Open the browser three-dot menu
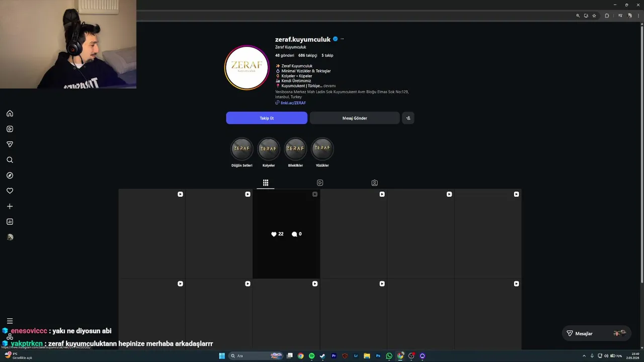644x362 pixels. (637, 16)
